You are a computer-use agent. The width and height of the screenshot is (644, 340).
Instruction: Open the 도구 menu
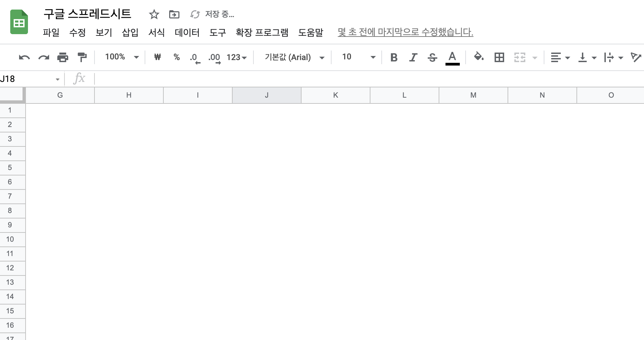218,32
